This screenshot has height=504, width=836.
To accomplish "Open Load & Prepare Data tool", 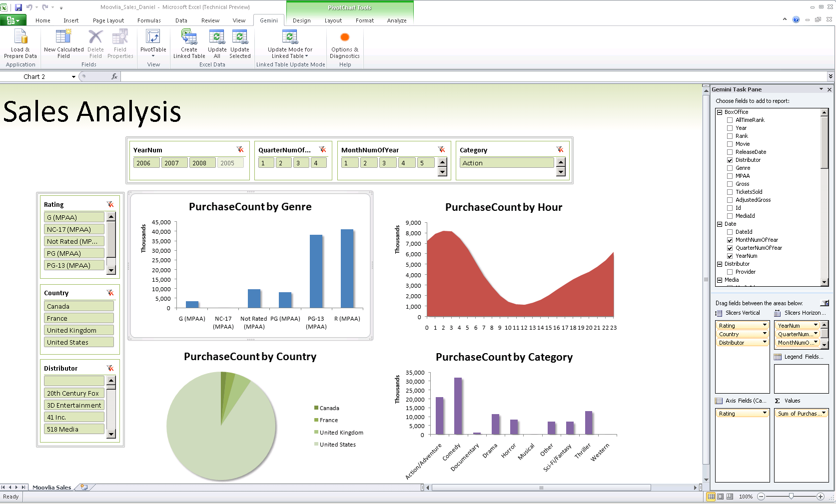I will 20,44.
